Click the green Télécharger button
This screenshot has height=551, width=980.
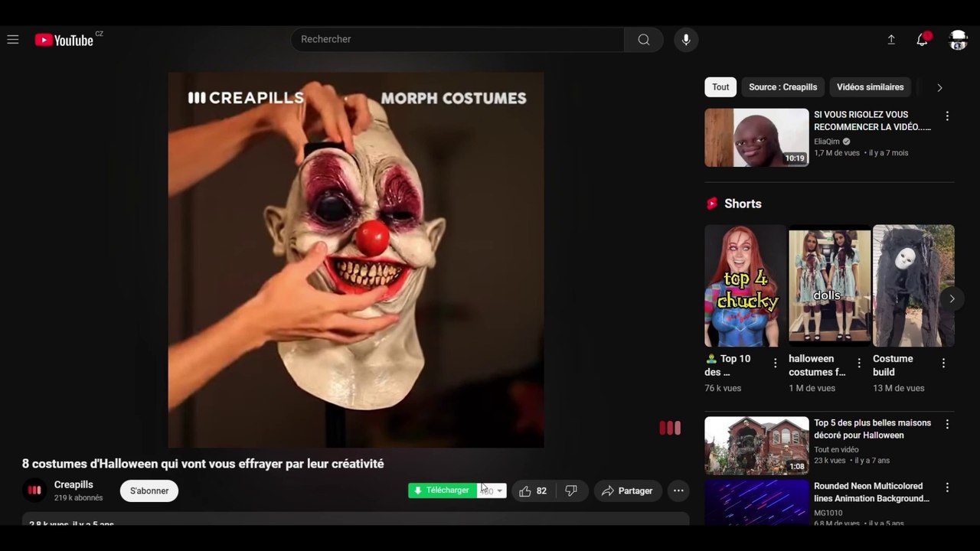(x=443, y=491)
